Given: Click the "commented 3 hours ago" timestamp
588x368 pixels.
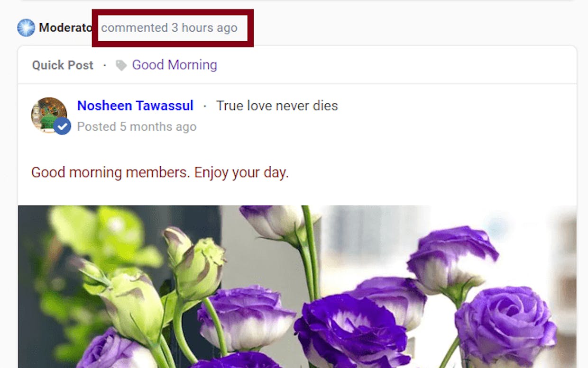Looking at the screenshot, I should coord(169,28).
